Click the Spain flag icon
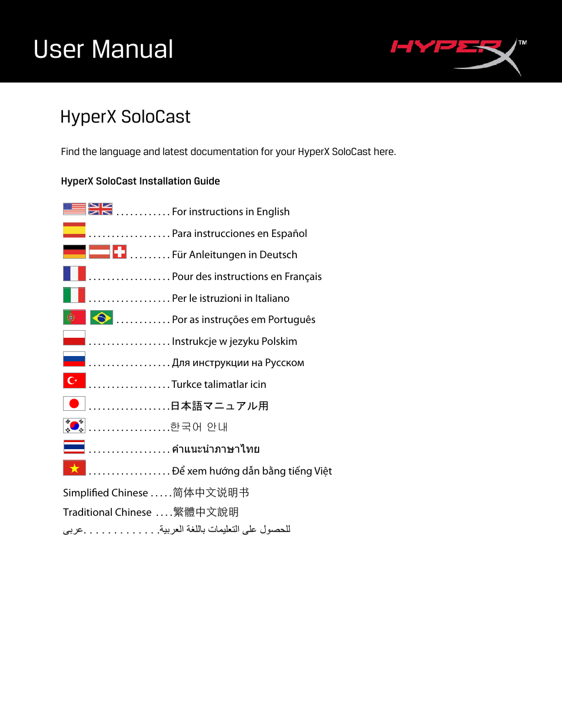The height and width of the screenshot is (728, 562). 74,230
